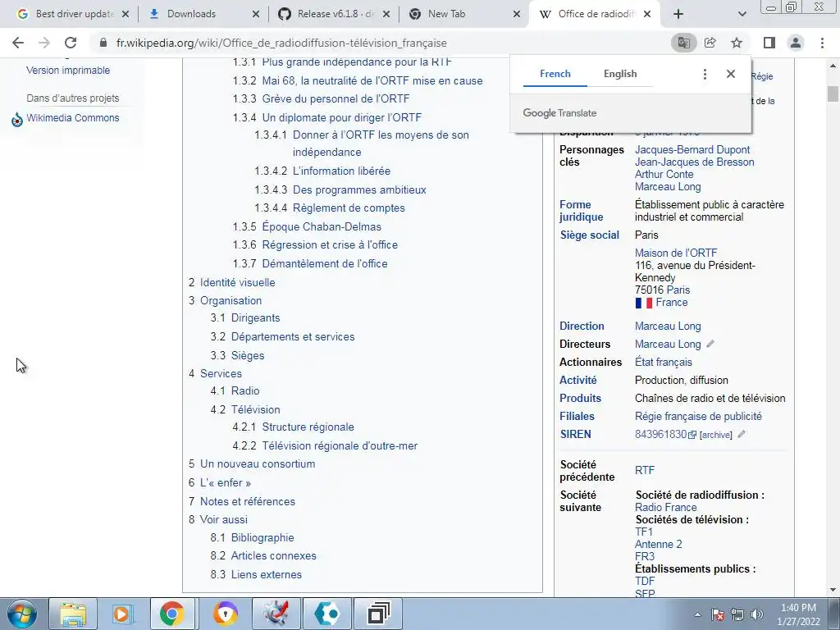Edit SIREN value with pencil icon
Image resolution: width=840 pixels, height=630 pixels.
click(742, 435)
